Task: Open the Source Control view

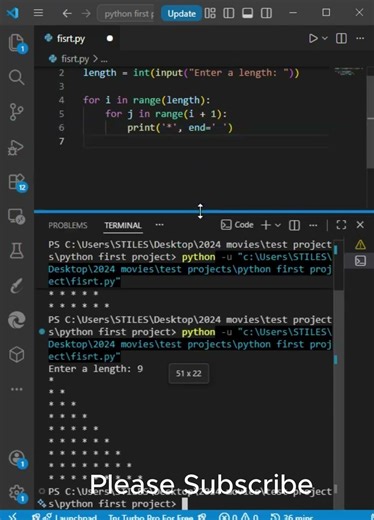Action: click(16, 112)
